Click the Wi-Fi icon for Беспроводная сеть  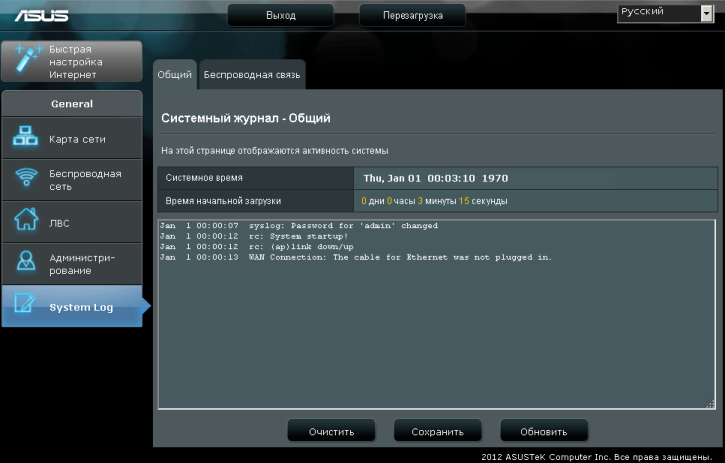tap(25, 179)
